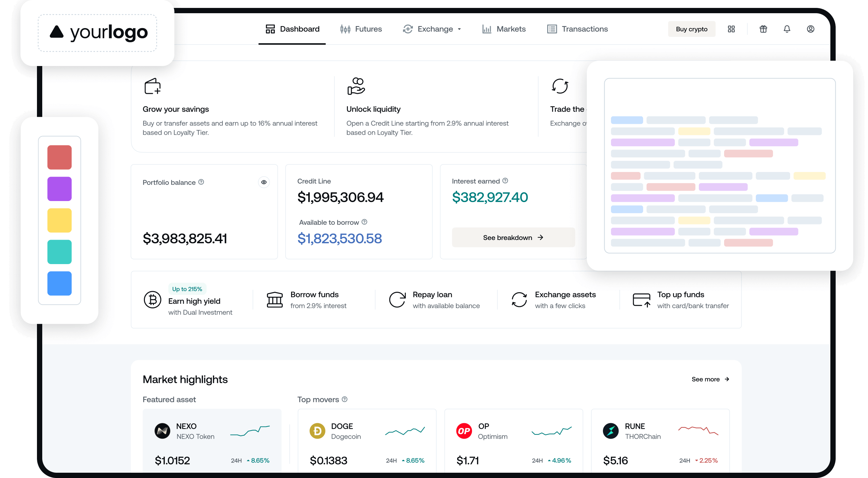This screenshot has height=478, width=868.
Task: Toggle portfolio balance visibility eye
Action: 264,182
